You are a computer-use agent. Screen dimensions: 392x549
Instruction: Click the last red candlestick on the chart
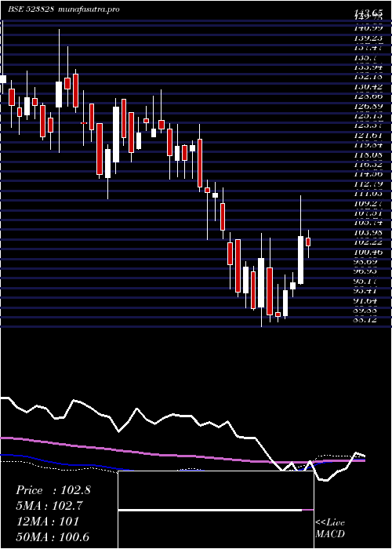click(308, 242)
